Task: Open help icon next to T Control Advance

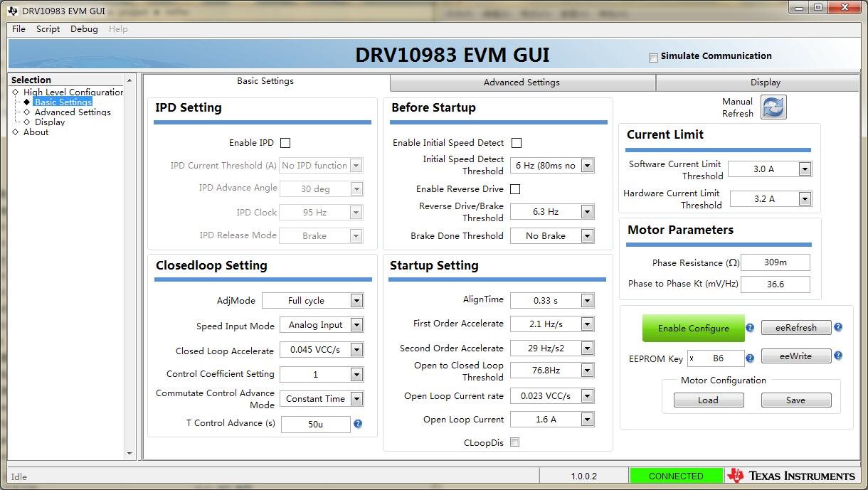Action: click(x=358, y=424)
